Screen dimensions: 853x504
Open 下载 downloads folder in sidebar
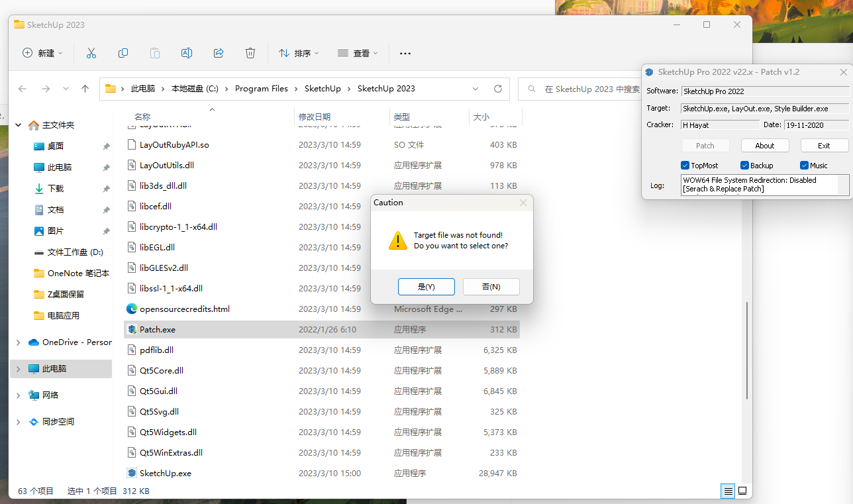[x=56, y=189]
